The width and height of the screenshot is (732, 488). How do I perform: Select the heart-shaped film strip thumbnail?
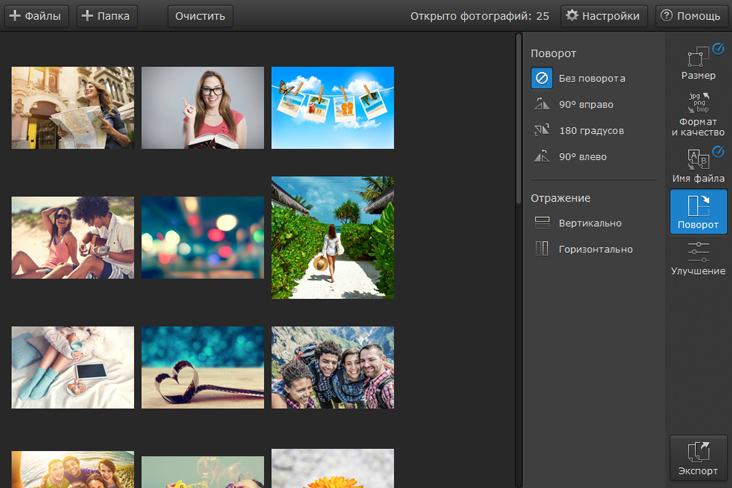203,368
